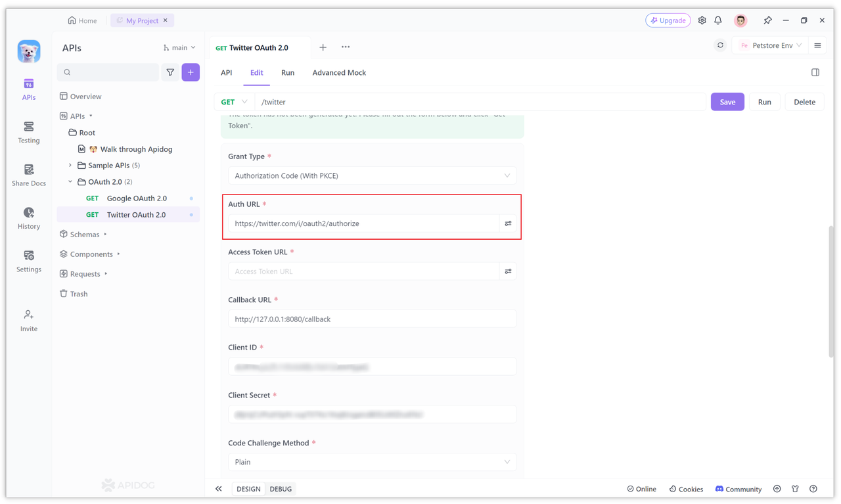
Task: Click the Online status indicator
Action: [641, 489]
